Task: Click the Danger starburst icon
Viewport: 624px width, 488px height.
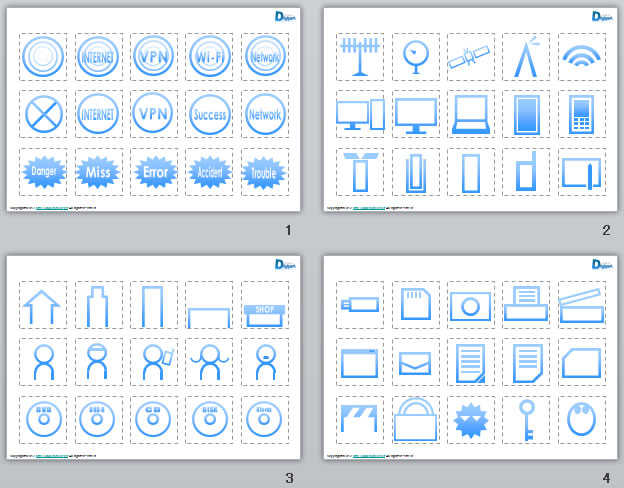Action: point(44,171)
